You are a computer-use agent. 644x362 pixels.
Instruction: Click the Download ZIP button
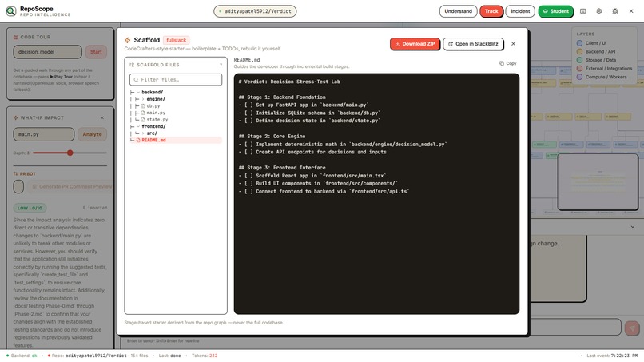point(415,44)
